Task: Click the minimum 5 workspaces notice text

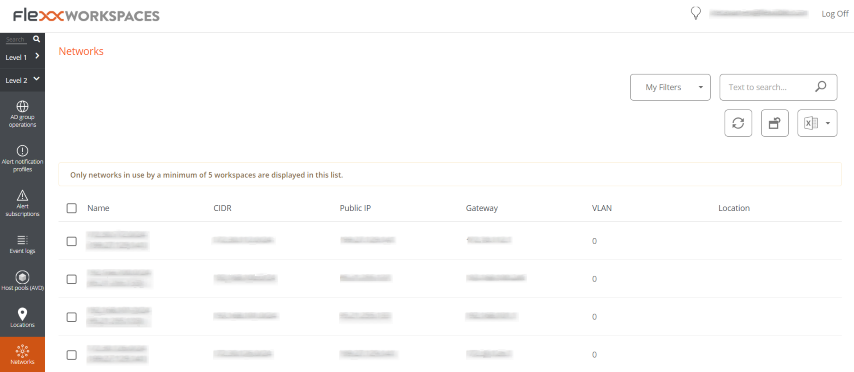Action: pos(206,175)
